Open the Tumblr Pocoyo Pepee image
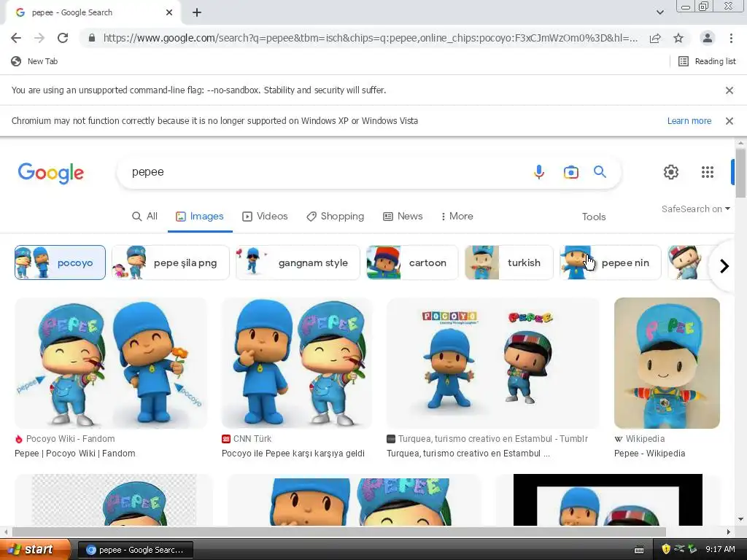 pyautogui.click(x=492, y=363)
